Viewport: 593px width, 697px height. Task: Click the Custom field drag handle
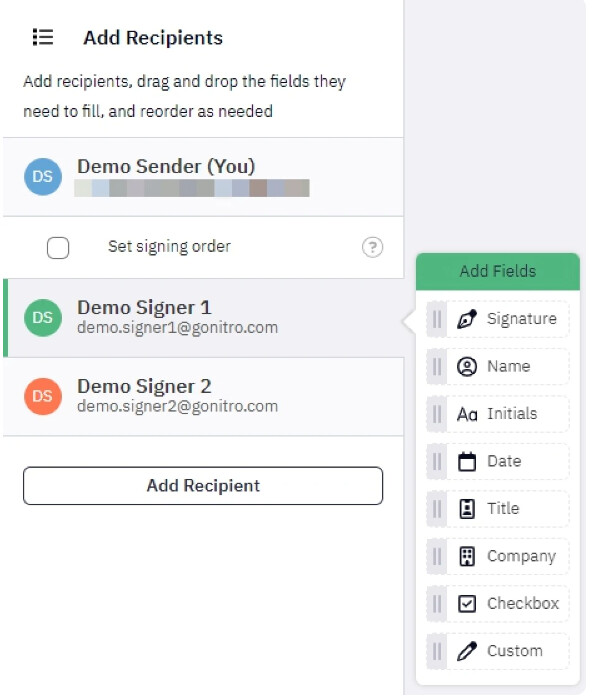click(437, 652)
